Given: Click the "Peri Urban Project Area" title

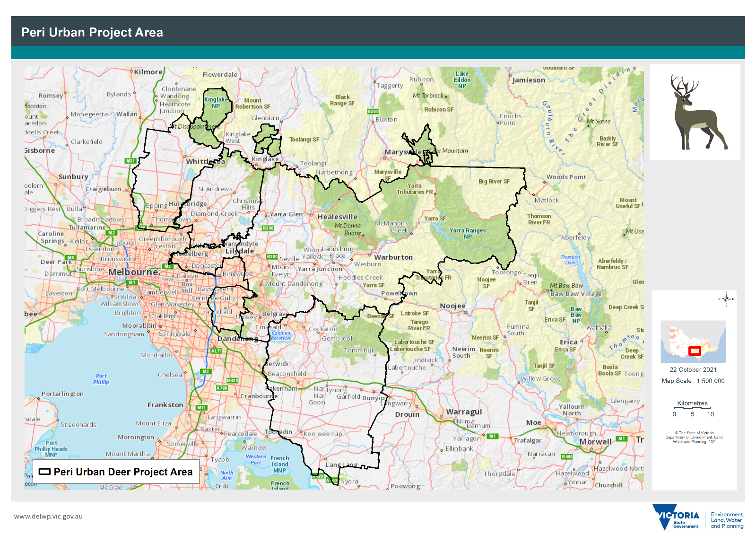Looking at the screenshot, I should (x=92, y=32).
